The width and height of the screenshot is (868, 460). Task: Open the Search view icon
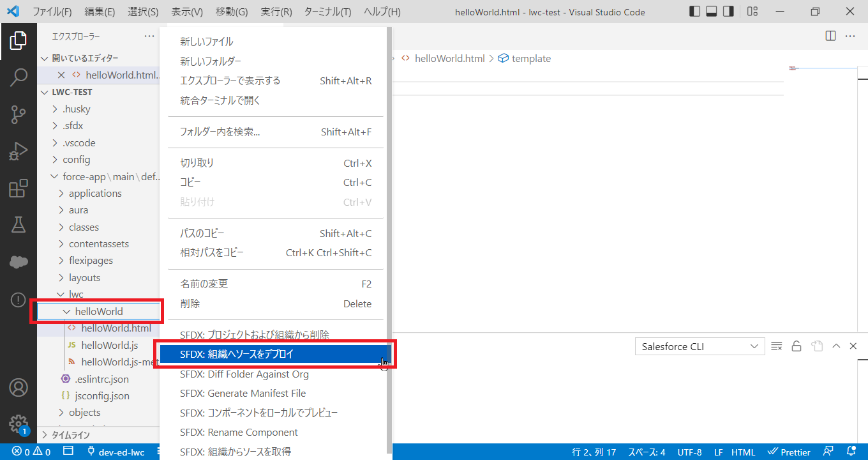click(x=19, y=77)
